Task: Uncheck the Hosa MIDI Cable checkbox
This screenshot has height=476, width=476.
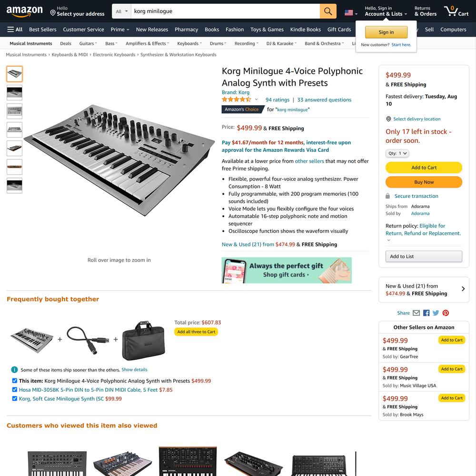Action: click(15, 389)
